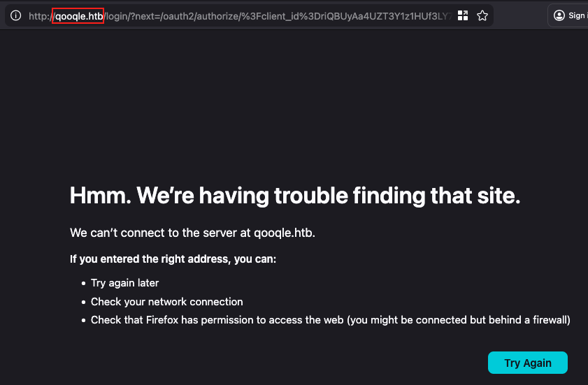This screenshot has height=385, width=588.
Task: Click the Sign in text label
Action: (x=578, y=15)
